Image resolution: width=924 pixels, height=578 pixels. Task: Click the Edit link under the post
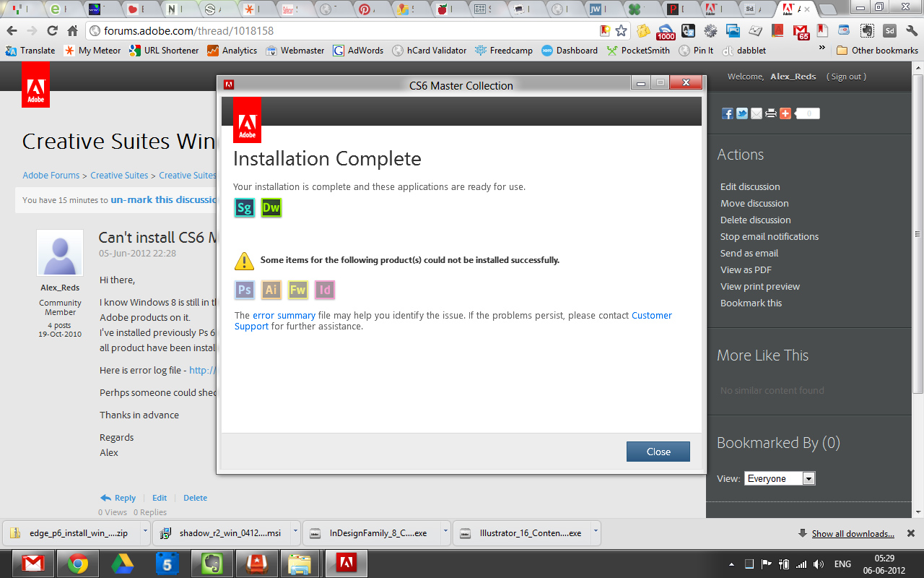click(160, 498)
